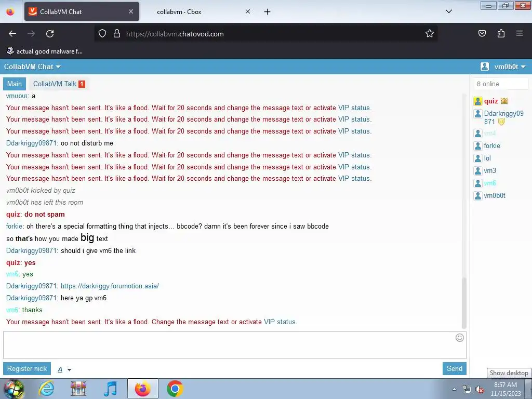
Task: Click forkie's nickname in the bbcode message
Action: (14, 227)
